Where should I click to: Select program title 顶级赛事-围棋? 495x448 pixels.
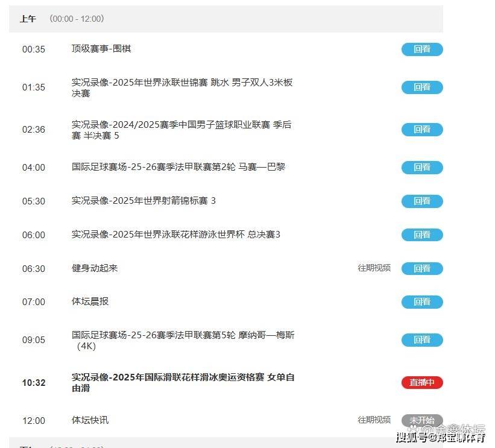pos(101,49)
